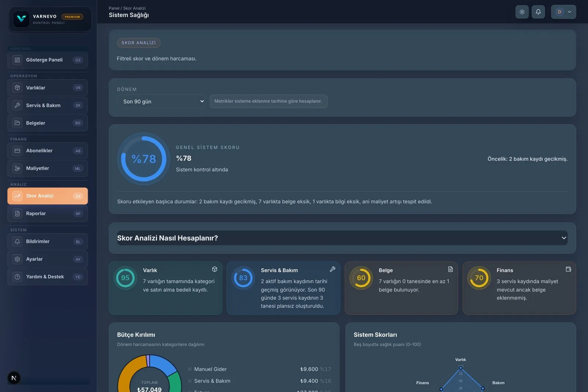Click the Varlıklar cube icon in sidebar
The height and width of the screenshot is (392, 588).
point(17,88)
